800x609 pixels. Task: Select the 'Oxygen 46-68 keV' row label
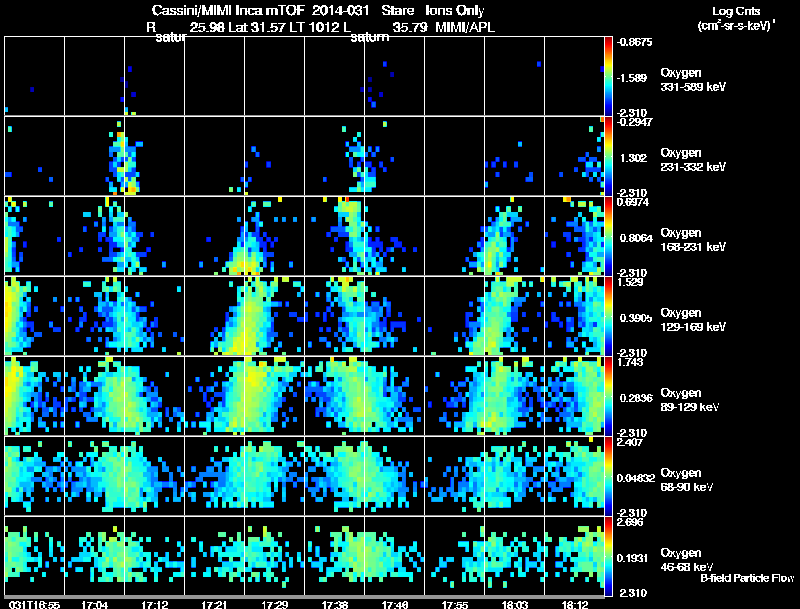pos(687,560)
